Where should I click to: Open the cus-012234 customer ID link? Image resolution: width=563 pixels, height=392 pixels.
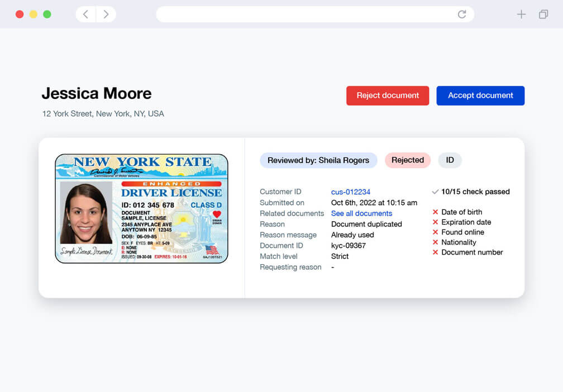[350, 192]
